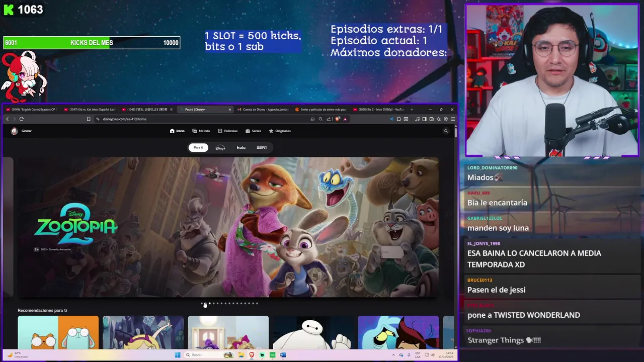Switch to the Beastars OP YouTube tab
Viewport: 644px width, 362px height.
pos(32,110)
